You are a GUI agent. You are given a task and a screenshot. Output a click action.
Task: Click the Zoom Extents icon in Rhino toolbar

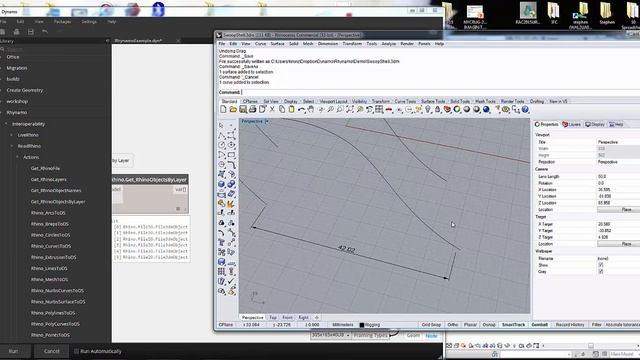[350, 109]
